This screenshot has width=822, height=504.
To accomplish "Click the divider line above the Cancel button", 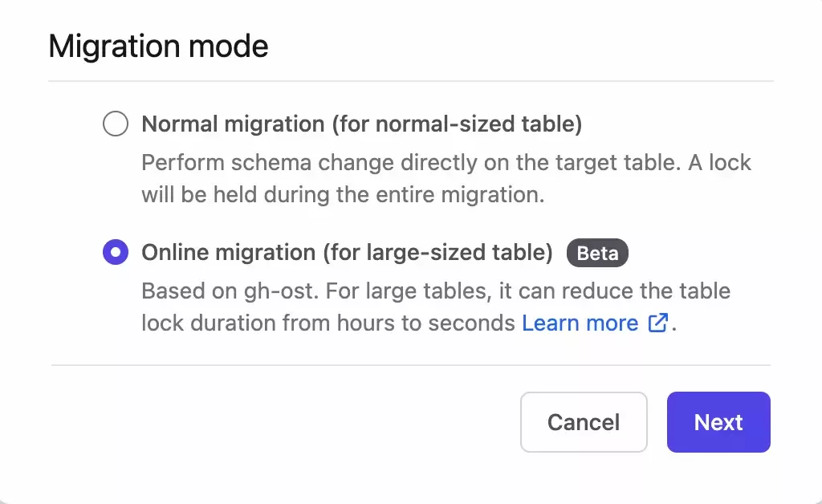I will (411, 365).
